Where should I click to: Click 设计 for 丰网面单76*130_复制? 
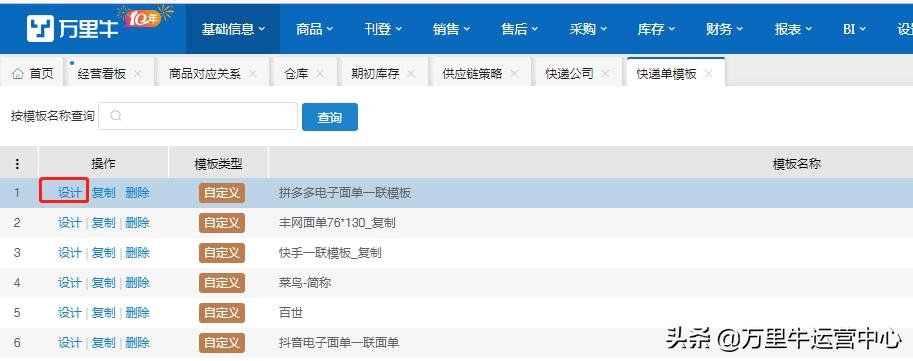pyautogui.click(x=69, y=222)
